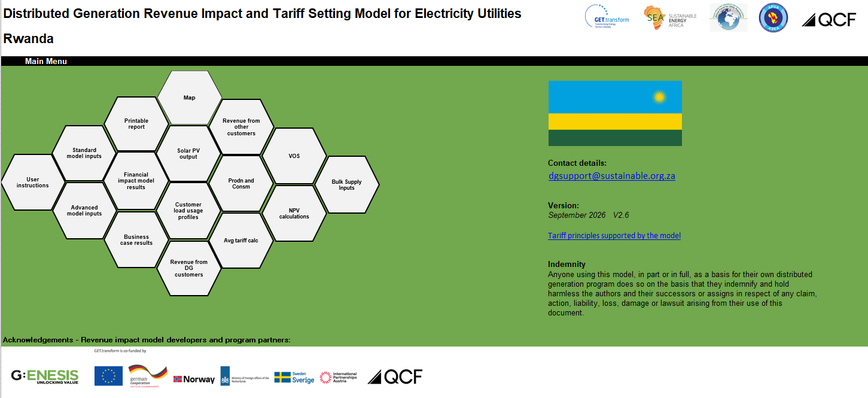Click the GET.transform logo in header

coord(607,18)
